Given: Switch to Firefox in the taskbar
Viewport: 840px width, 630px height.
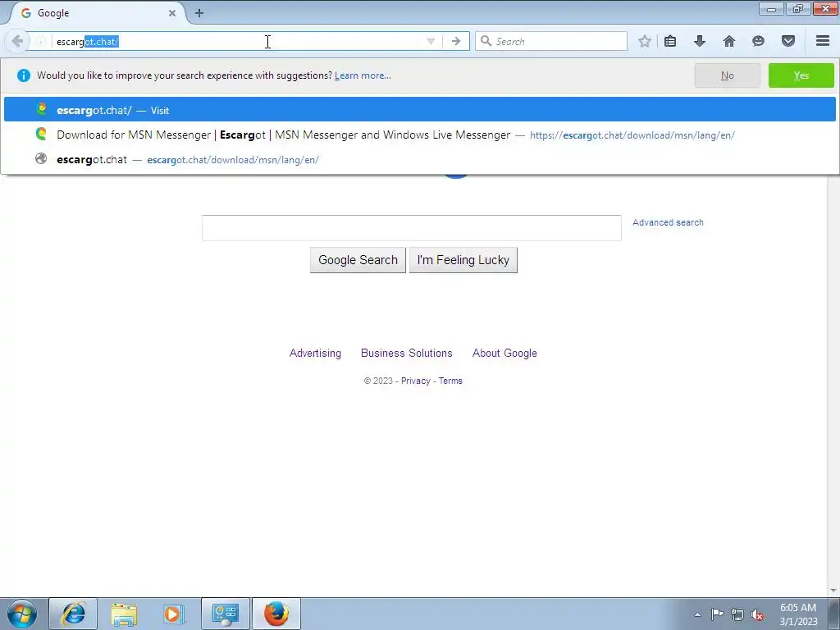Looking at the screenshot, I should 276,614.
